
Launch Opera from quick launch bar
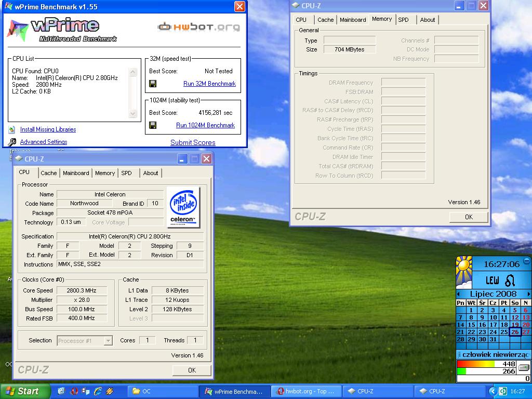[74, 391]
